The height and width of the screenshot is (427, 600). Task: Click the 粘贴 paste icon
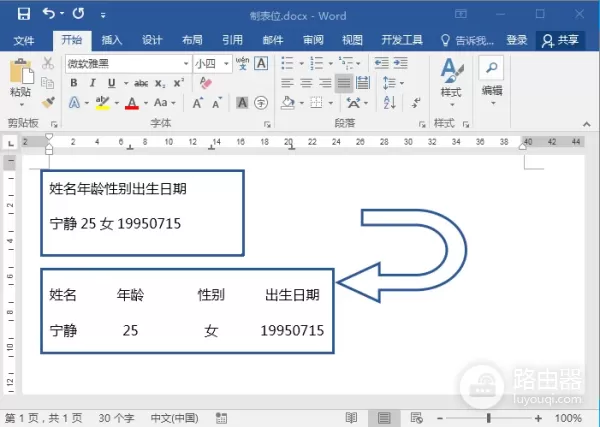[x=21, y=71]
